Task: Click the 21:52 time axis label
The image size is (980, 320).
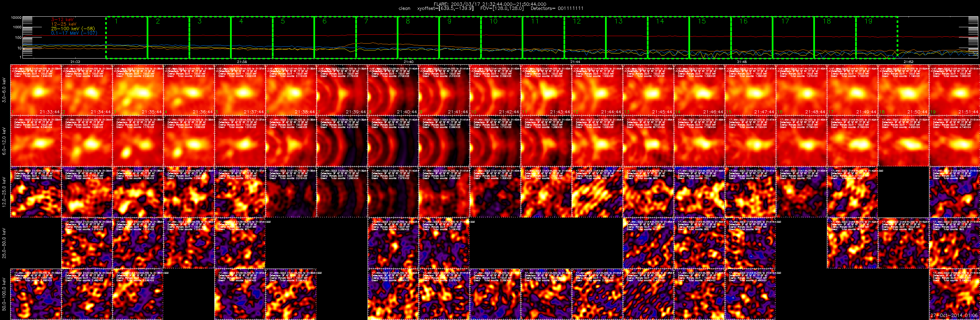Action: click(909, 62)
